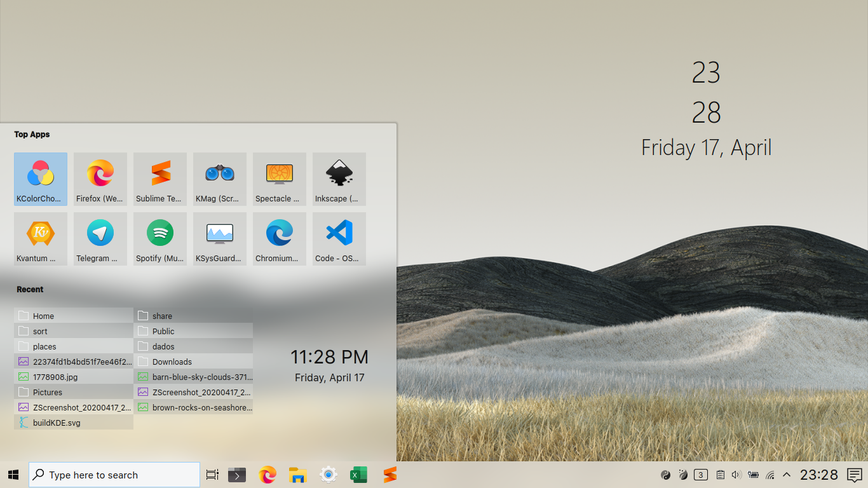868x488 pixels.
Task: Click the Windows-style start button
Action: [x=13, y=475]
